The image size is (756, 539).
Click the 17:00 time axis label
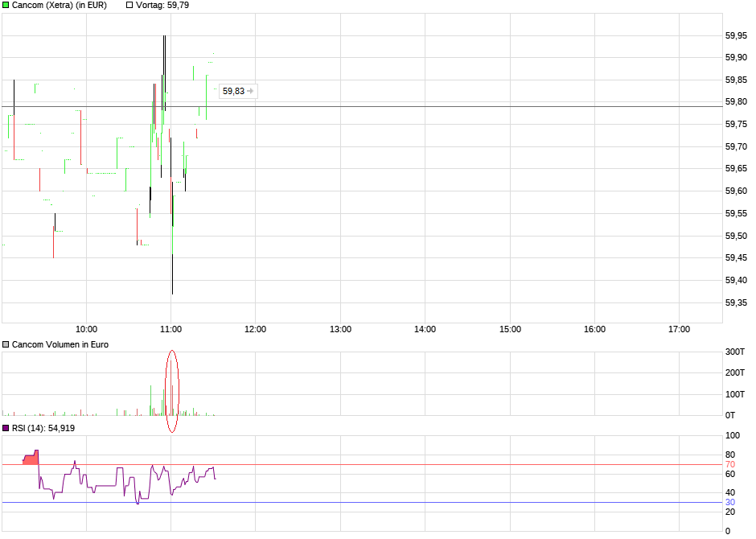pos(679,329)
